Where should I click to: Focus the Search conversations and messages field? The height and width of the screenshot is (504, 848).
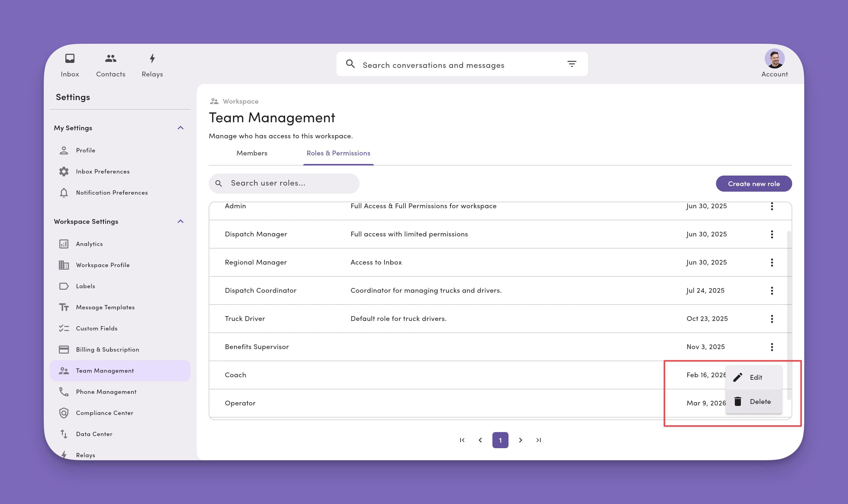tap(462, 64)
